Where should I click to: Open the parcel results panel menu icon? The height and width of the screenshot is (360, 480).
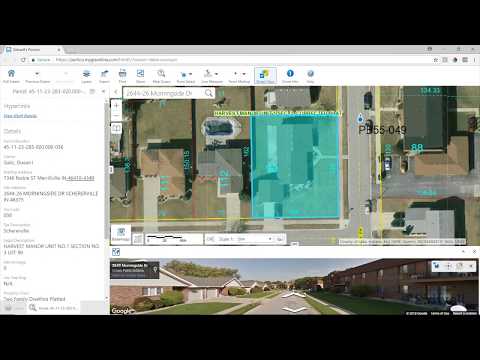(92, 91)
